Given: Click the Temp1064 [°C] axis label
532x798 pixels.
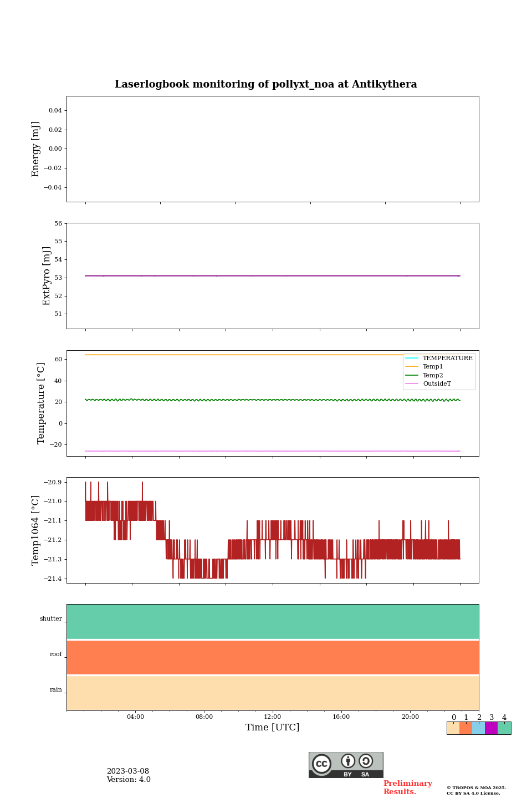Looking at the screenshot, I should pyautogui.click(x=36, y=530).
